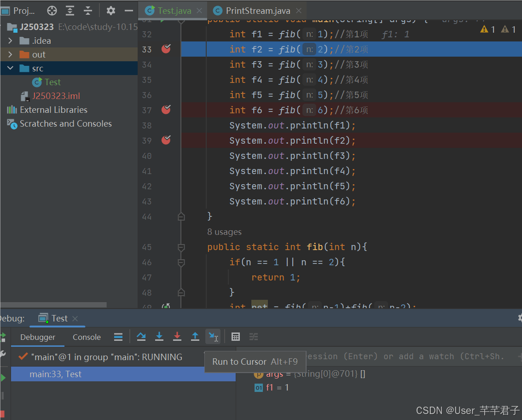Click the Force Step Into red arrow icon
The image size is (522, 420).
[177, 337]
